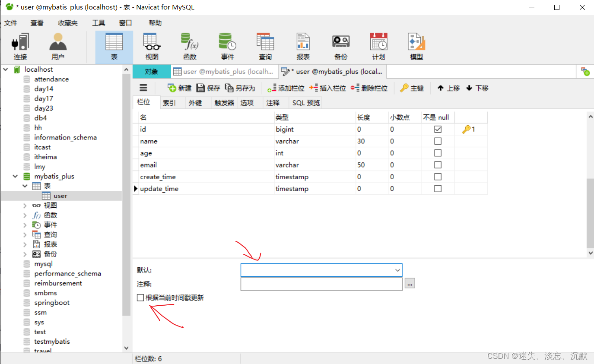Open the 模型 model toolbar icon
Screen dimensions: 594x364
tap(416, 47)
